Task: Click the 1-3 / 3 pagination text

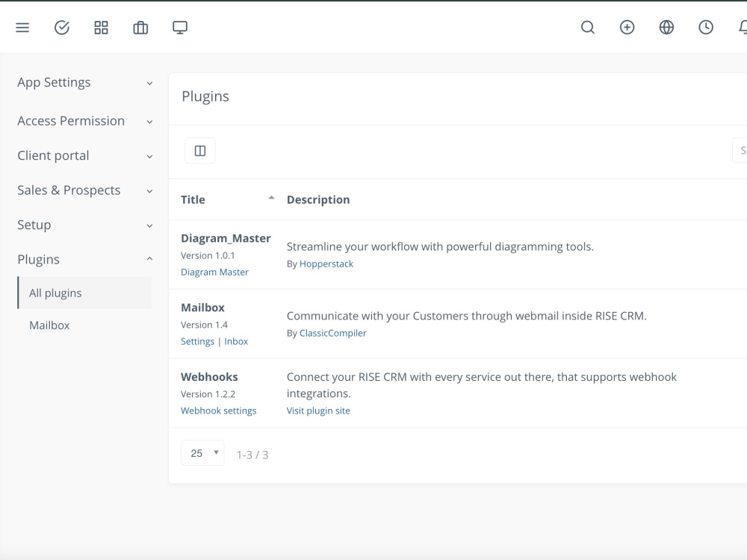Action: (252, 455)
